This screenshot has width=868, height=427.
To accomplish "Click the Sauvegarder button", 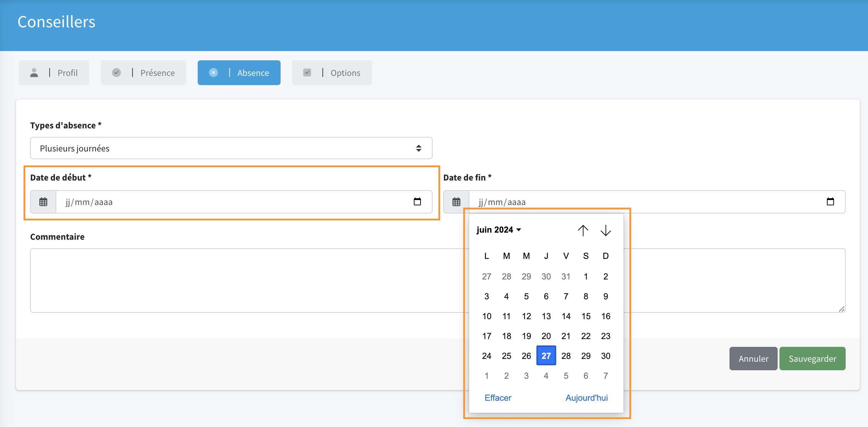I will click(x=812, y=359).
